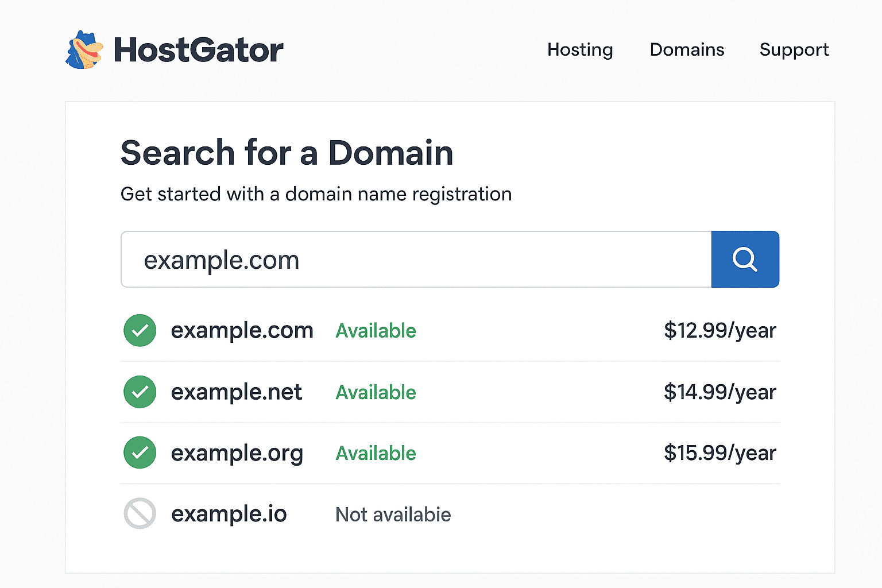Image resolution: width=882 pixels, height=588 pixels.
Task: Click the Available label next to example.com
Action: (x=376, y=331)
